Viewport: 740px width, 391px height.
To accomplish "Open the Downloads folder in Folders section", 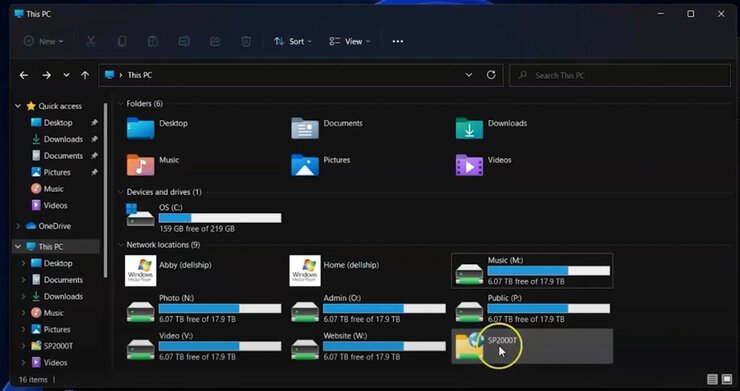I will tap(491, 128).
